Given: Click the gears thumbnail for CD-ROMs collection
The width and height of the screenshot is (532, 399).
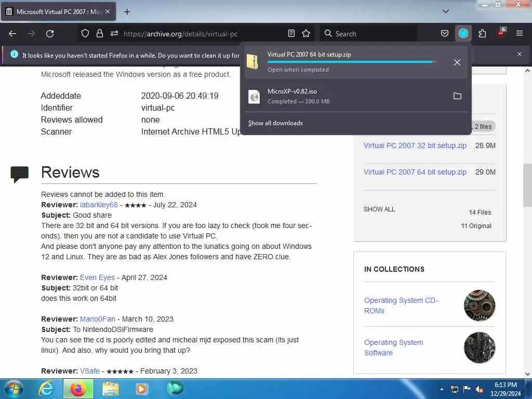Looking at the screenshot, I should [480, 305].
